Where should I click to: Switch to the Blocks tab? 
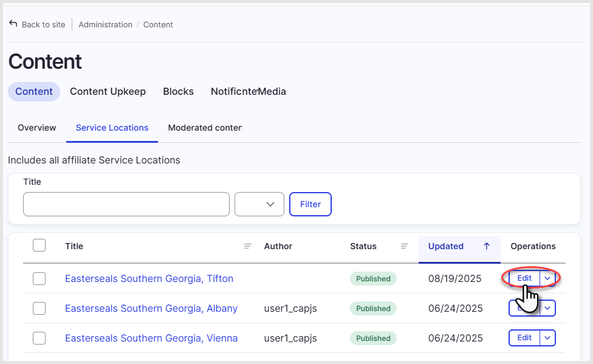178,92
